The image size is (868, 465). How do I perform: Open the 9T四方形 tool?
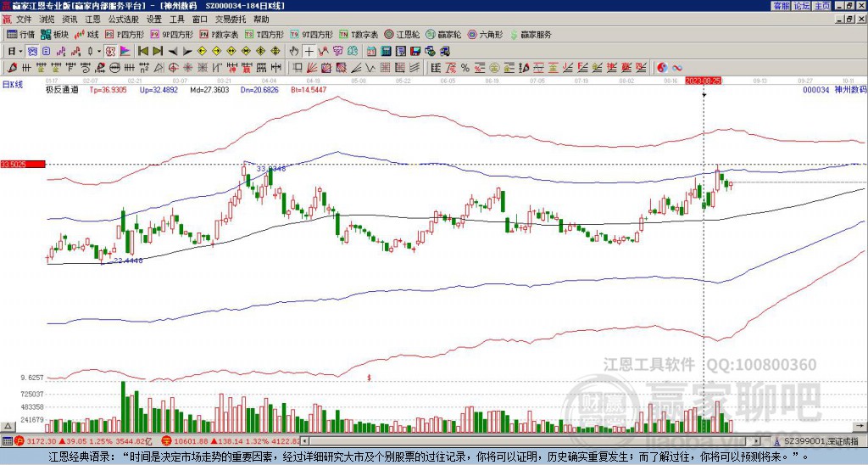click(x=311, y=34)
